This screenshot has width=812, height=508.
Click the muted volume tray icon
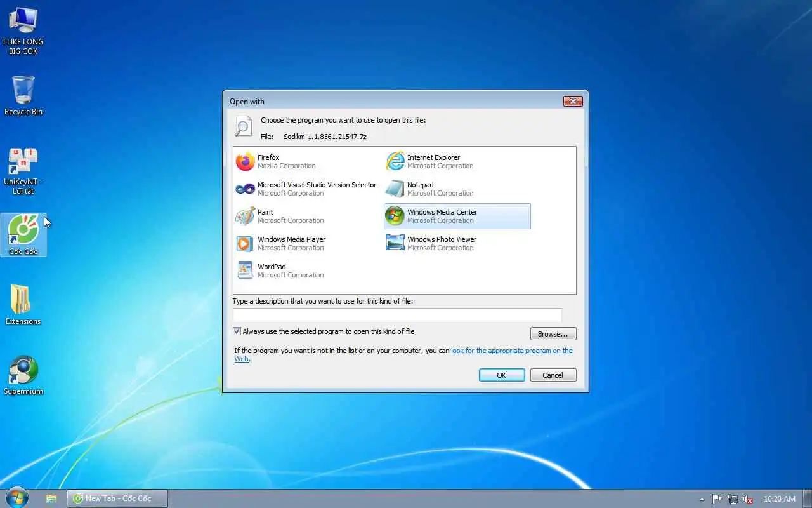(749, 499)
